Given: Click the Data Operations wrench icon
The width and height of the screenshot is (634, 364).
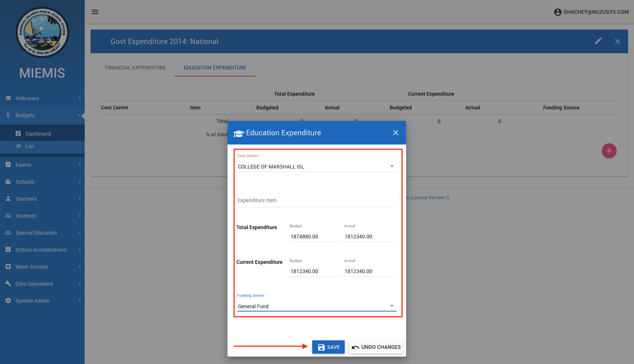Looking at the screenshot, I should coord(8,284).
